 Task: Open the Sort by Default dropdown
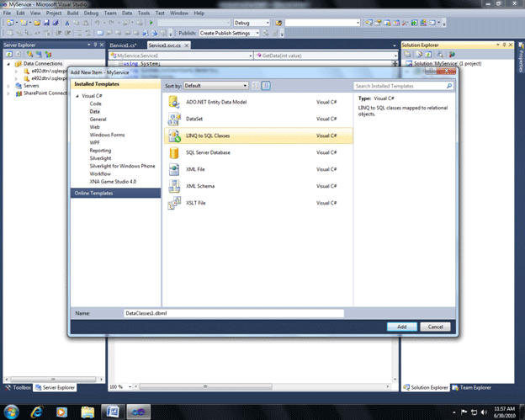click(x=216, y=86)
